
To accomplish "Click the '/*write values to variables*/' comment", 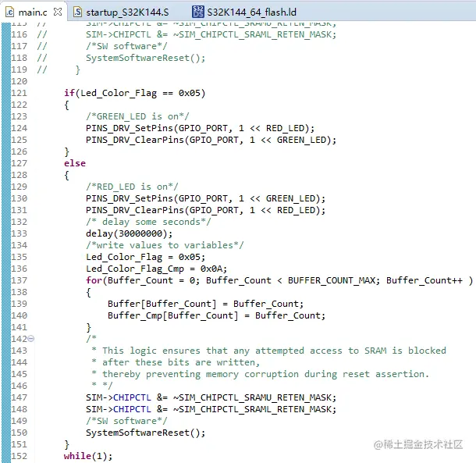I will pyautogui.click(x=165, y=245).
